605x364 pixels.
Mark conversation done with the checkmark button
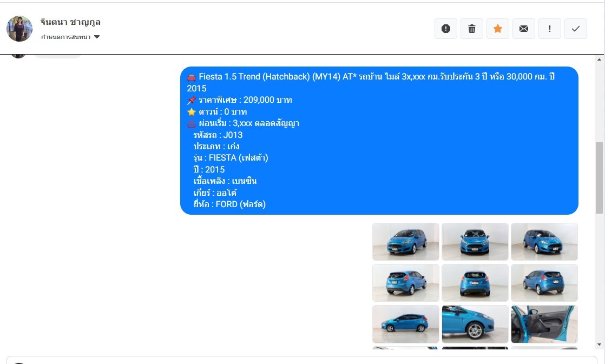pos(576,29)
